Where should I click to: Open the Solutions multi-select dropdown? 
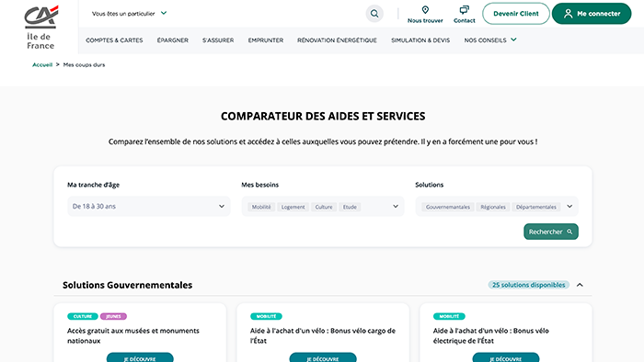497,206
